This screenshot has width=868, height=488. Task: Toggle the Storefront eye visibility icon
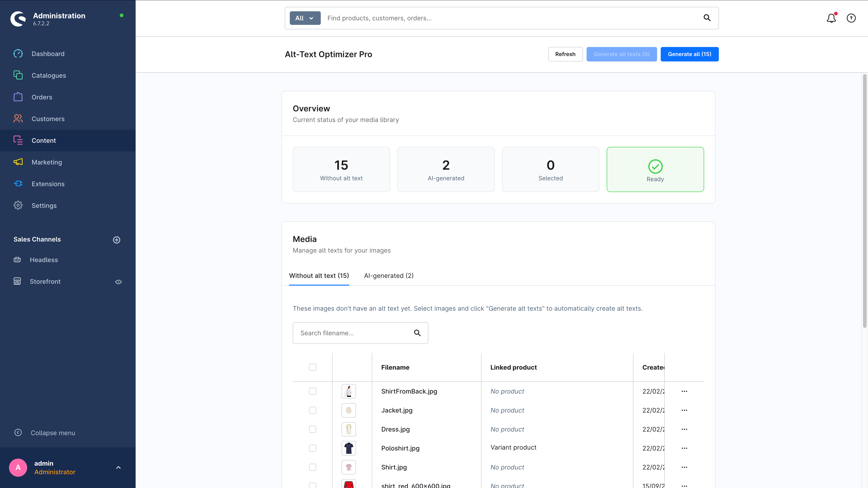click(118, 282)
